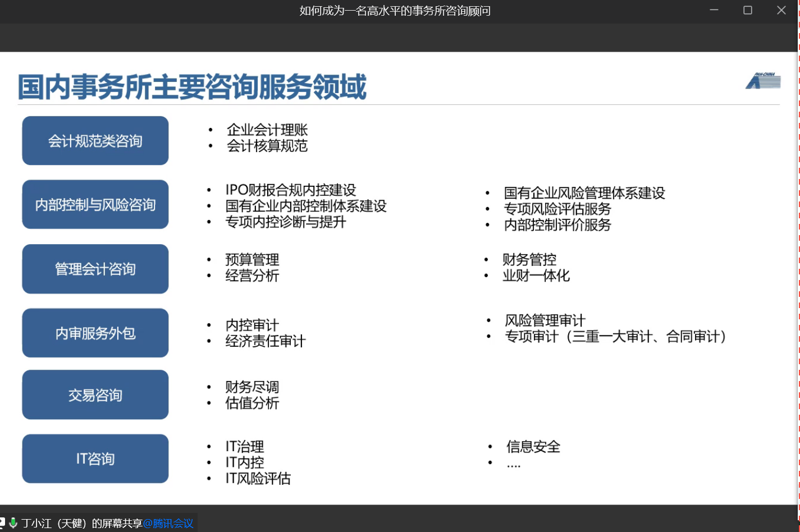The width and height of the screenshot is (800, 532).
Task: Select the 内审服务外包 box
Action: click(x=95, y=333)
